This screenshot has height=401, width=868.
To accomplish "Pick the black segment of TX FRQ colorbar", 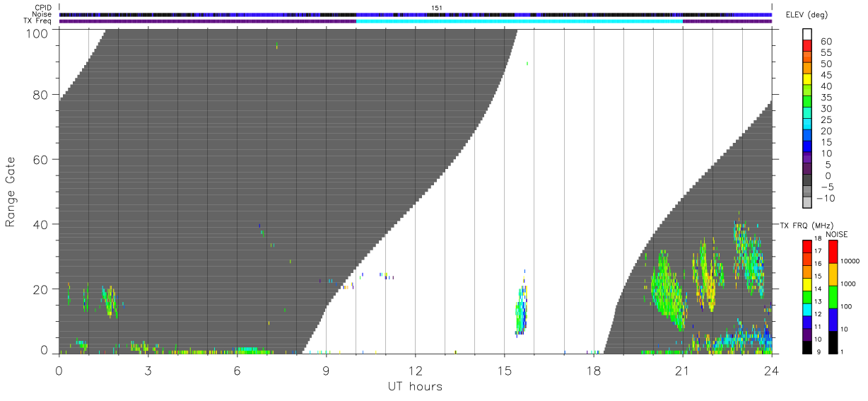I will [807, 347].
